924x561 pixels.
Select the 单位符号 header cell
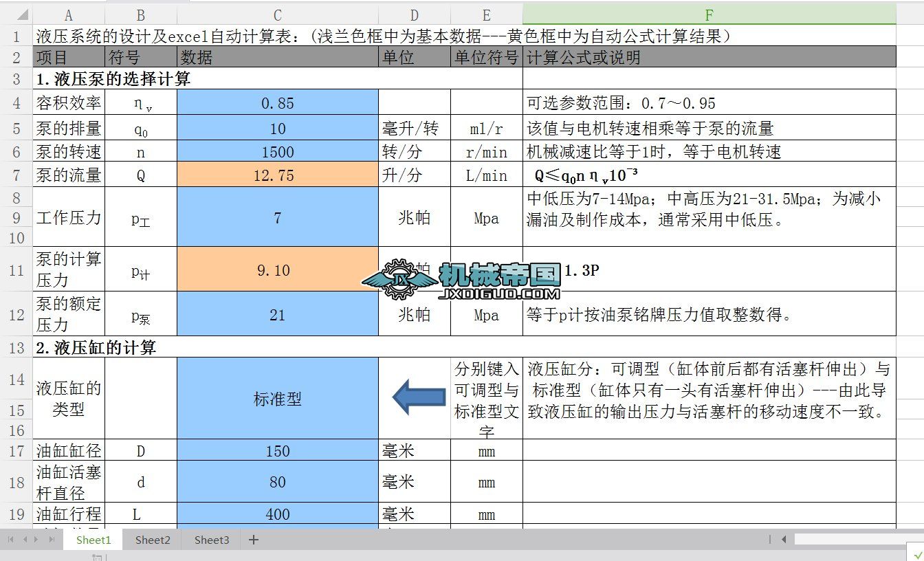[487, 57]
